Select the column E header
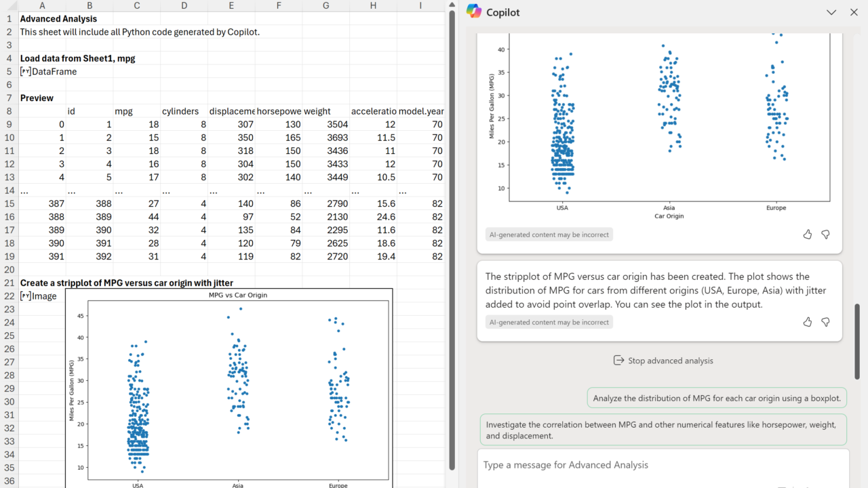The image size is (868, 488). point(231,5)
